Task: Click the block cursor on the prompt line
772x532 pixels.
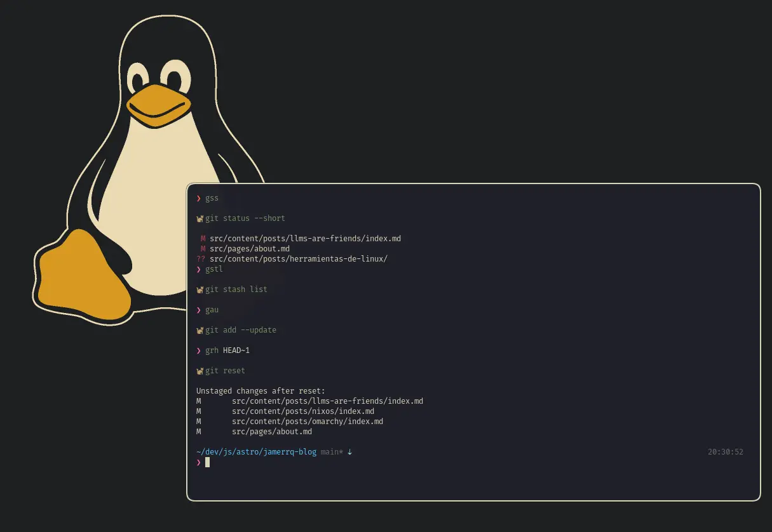Action: pyautogui.click(x=207, y=462)
